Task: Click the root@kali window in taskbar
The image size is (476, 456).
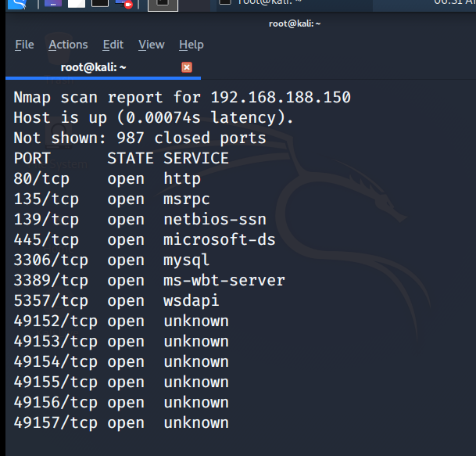Action: pyautogui.click(x=266, y=3)
